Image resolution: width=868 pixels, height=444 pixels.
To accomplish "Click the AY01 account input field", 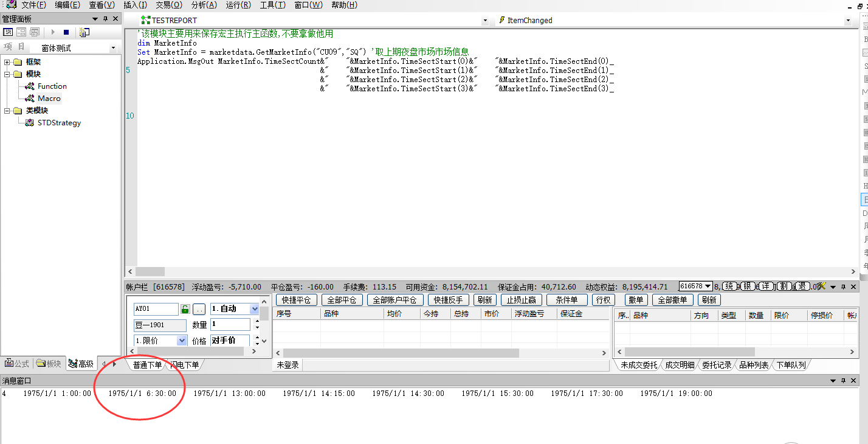I will tap(156, 309).
